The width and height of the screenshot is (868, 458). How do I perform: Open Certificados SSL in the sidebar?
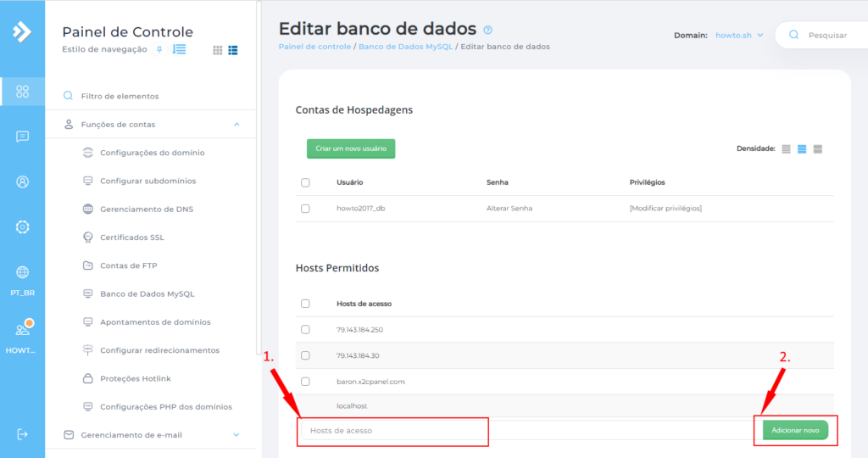tap(131, 237)
